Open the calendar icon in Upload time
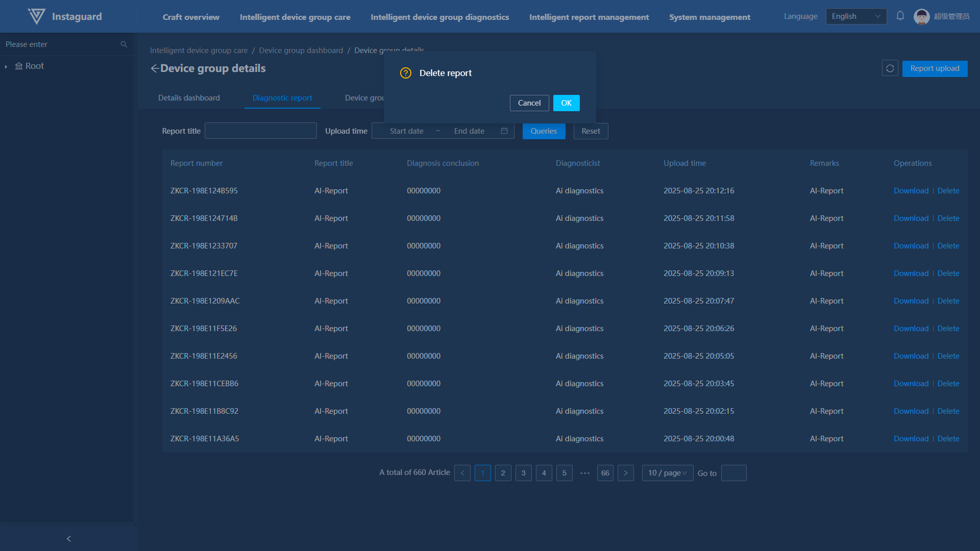Screen dimensions: 980x551 click(x=504, y=131)
